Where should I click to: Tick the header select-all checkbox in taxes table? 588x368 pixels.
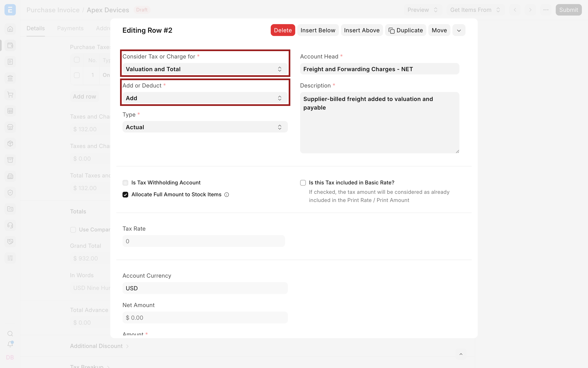point(77,60)
